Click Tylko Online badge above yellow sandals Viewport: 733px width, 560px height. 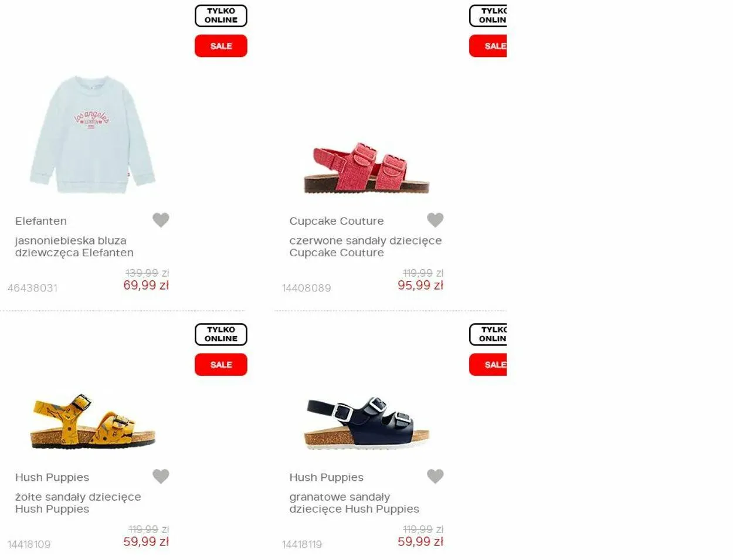pos(221,334)
